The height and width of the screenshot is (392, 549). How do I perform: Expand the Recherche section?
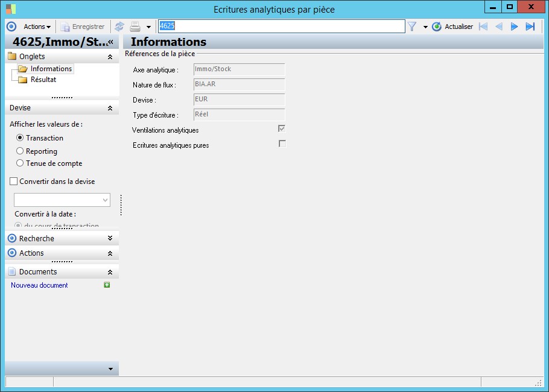110,238
